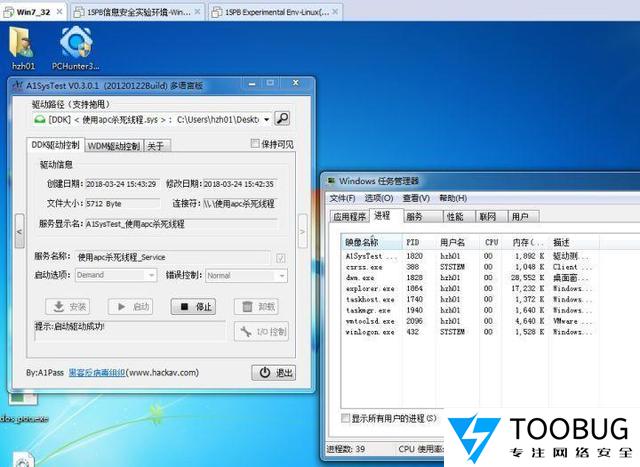Click the Windows Task Manager title icon
640x467 pixels.
tap(331, 180)
